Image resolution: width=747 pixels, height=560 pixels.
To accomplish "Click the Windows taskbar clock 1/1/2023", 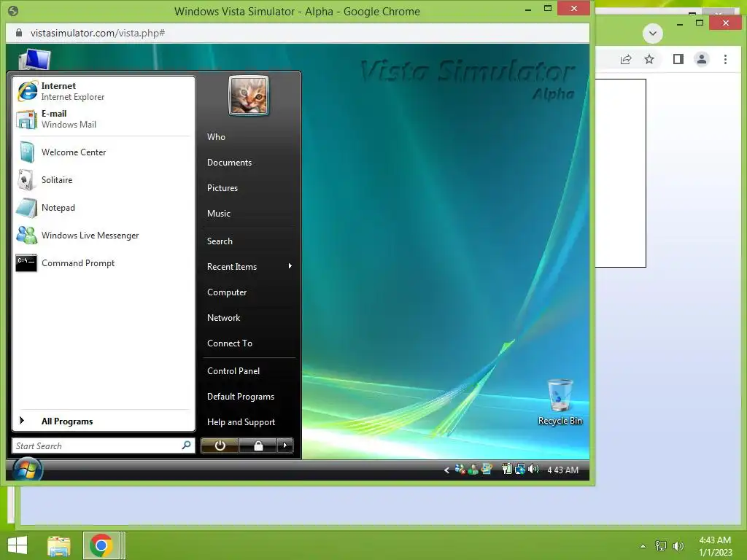I will (x=715, y=546).
